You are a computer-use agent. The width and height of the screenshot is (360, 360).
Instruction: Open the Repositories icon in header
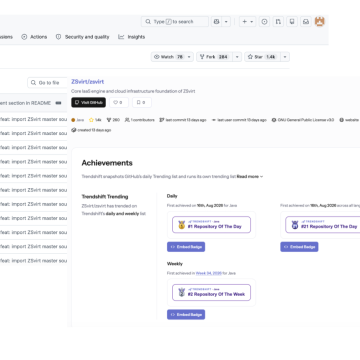tap(292, 22)
